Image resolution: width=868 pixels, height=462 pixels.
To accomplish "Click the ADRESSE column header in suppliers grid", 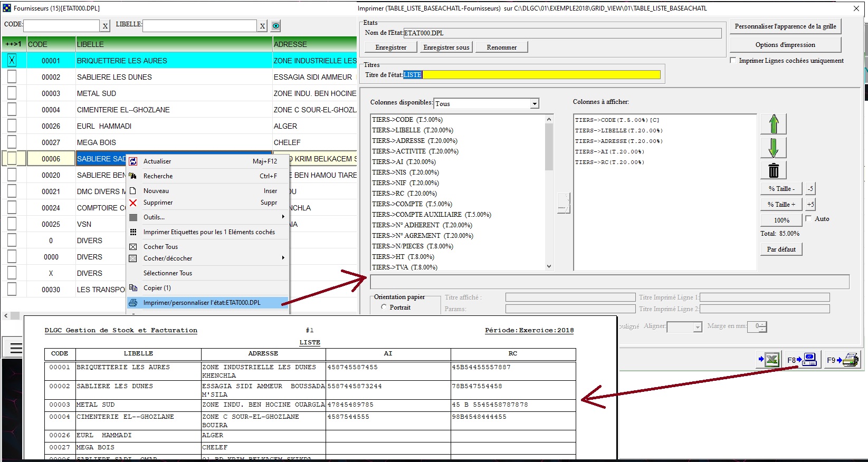I will [x=315, y=44].
